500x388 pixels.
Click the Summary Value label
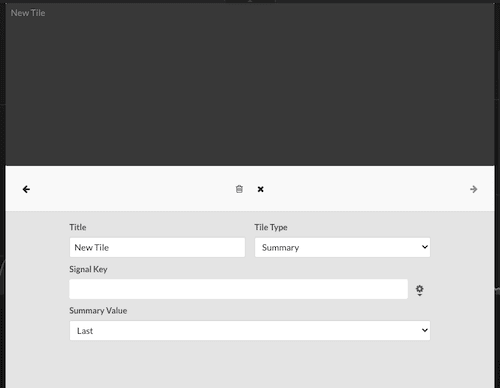[x=98, y=311]
